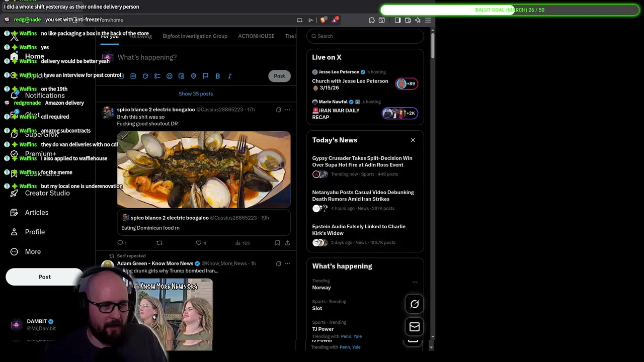644x362 pixels.
Task: Close the Today's News panel
Action: (413, 140)
